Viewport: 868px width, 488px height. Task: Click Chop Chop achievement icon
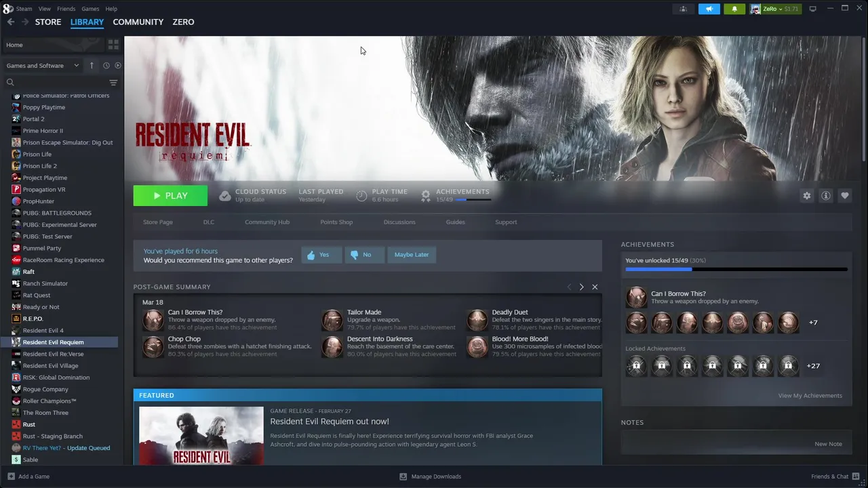coord(153,347)
